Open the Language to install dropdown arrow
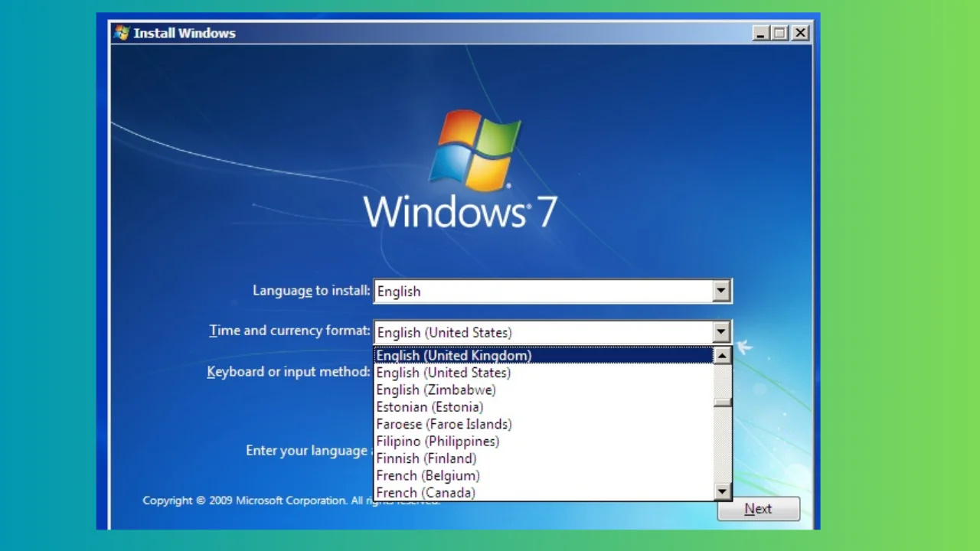The width and height of the screenshot is (980, 551). click(x=720, y=291)
